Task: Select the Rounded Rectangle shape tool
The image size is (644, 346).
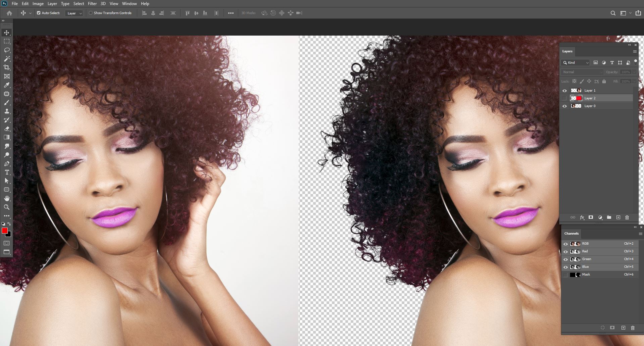Action: pos(7,190)
